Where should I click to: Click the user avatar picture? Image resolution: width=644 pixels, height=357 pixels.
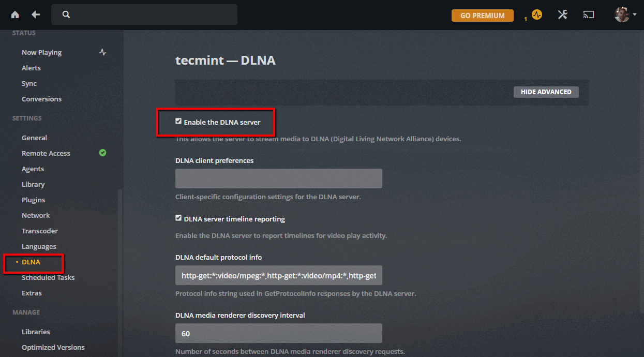[x=622, y=15]
